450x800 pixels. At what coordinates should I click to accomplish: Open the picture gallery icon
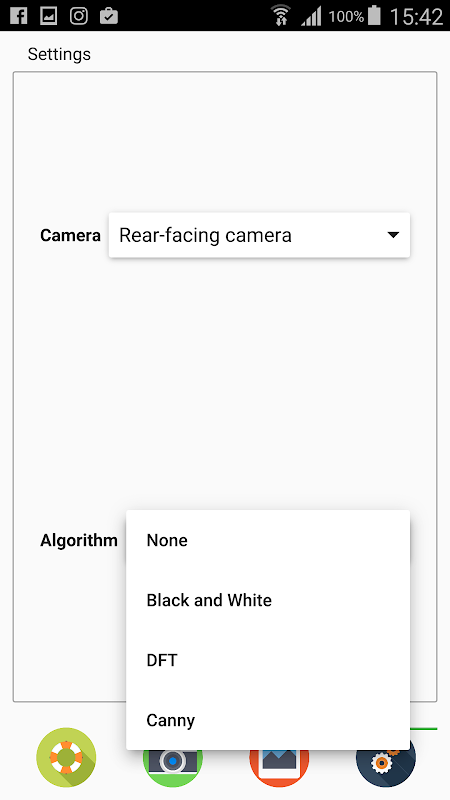pos(279,768)
